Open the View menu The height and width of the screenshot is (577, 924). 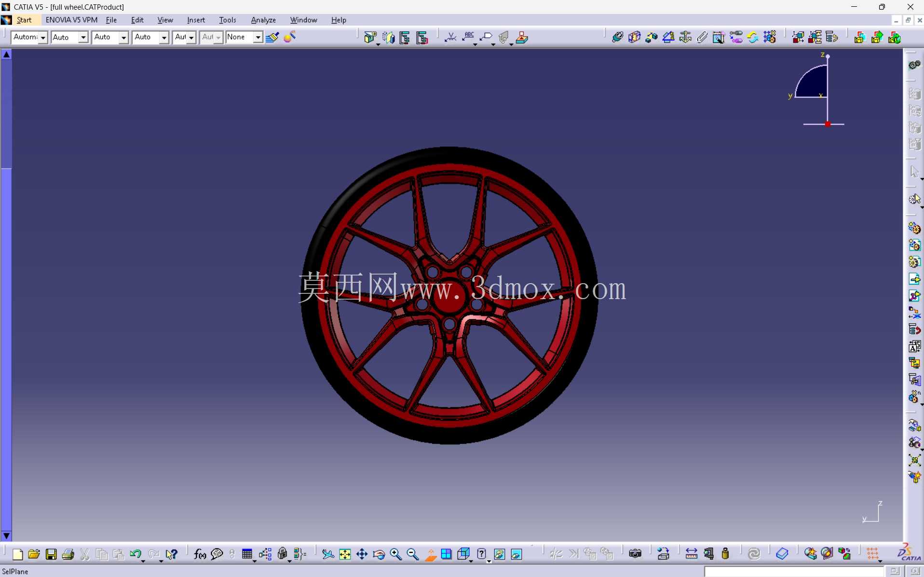click(165, 20)
